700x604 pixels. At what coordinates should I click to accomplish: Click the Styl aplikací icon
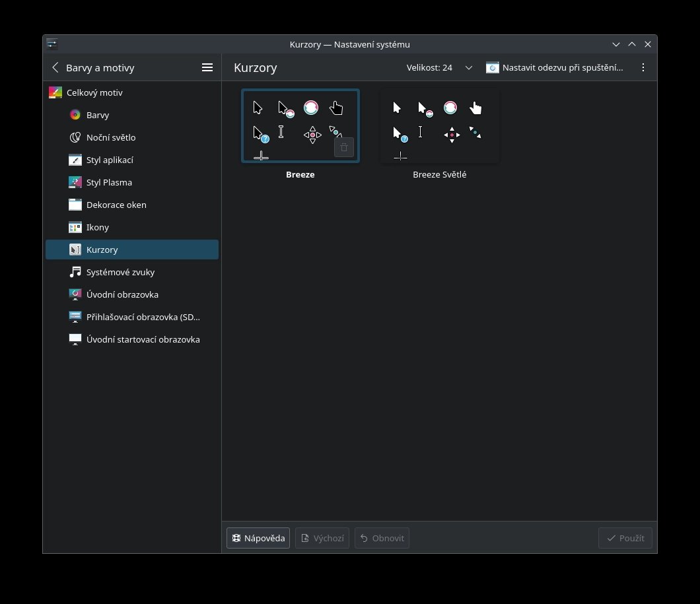75,160
